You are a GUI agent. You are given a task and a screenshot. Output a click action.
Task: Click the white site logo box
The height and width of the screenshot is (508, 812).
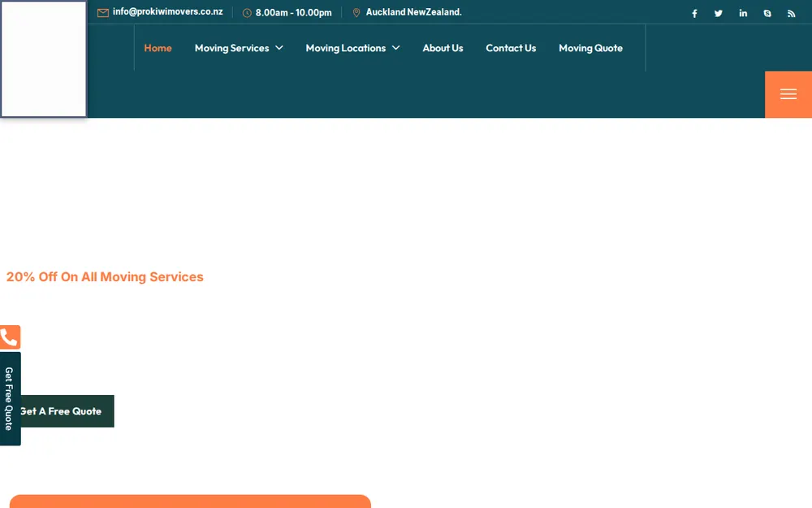click(x=44, y=59)
